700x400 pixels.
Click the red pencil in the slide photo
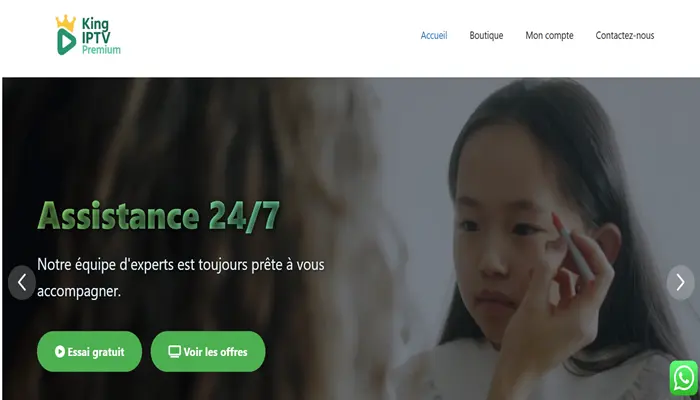point(574,246)
